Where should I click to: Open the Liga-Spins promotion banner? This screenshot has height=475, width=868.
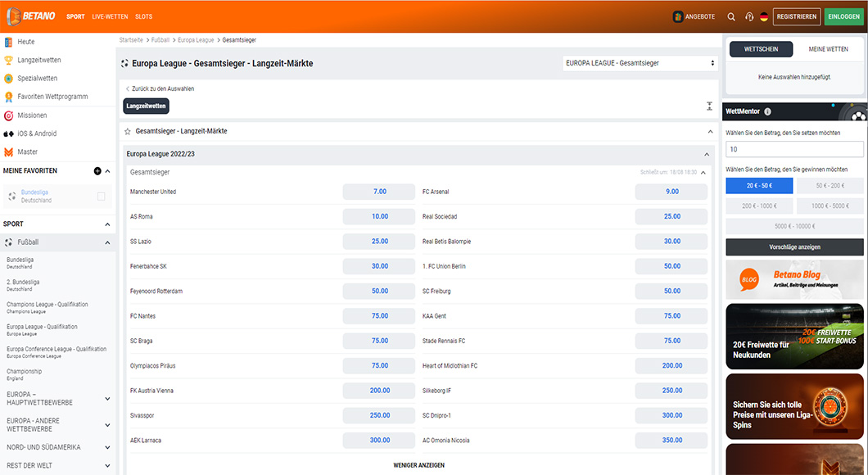point(794,406)
